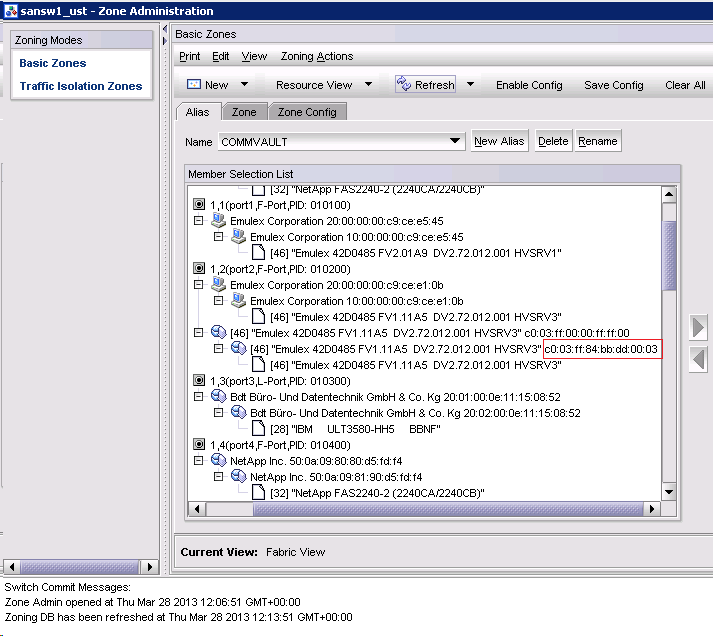The width and height of the screenshot is (713, 636).
Task: Open the View menu
Action: click(x=254, y=56)
